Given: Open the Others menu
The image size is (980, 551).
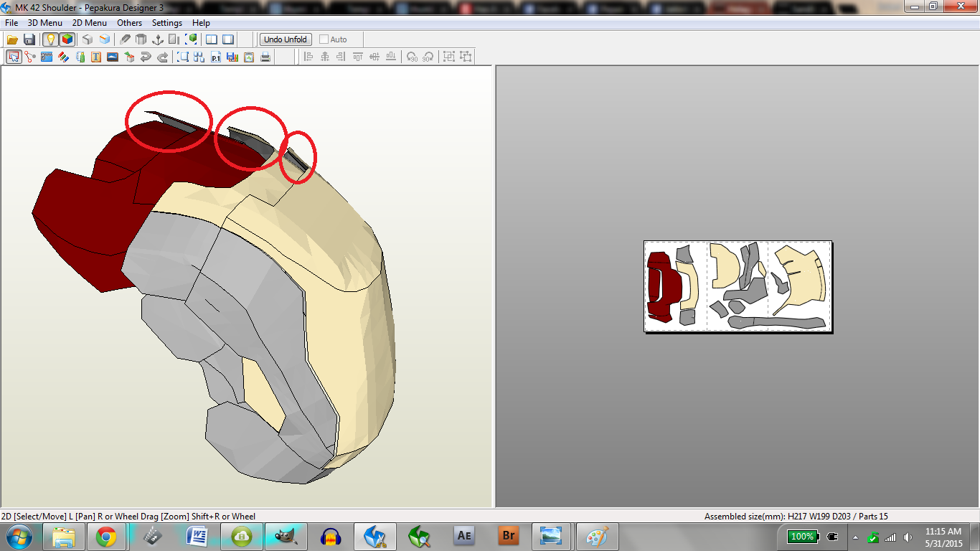Looking at the screenshot, I should 130,23.
